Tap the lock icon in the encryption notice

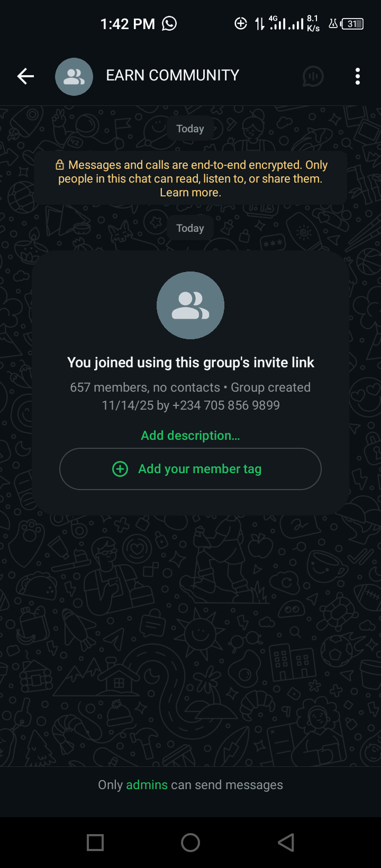pos(60,165)
